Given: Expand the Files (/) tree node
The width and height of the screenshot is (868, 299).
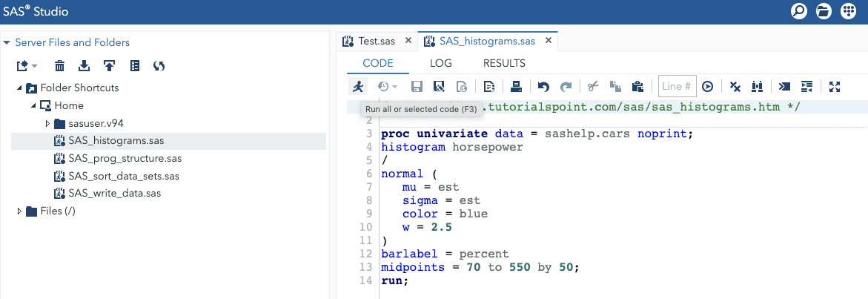Looking at the screenshot, I should click(x=19, y=211).
